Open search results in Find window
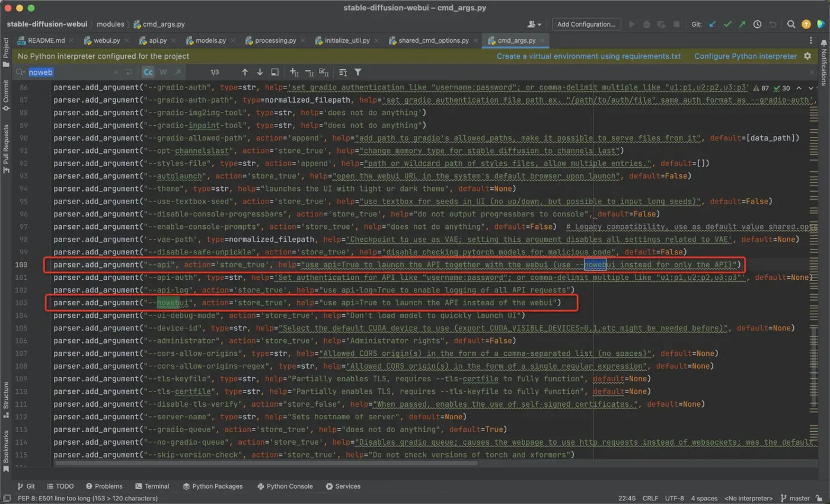Viewport: 830px width, 504px height. click(x=343, y=72)
